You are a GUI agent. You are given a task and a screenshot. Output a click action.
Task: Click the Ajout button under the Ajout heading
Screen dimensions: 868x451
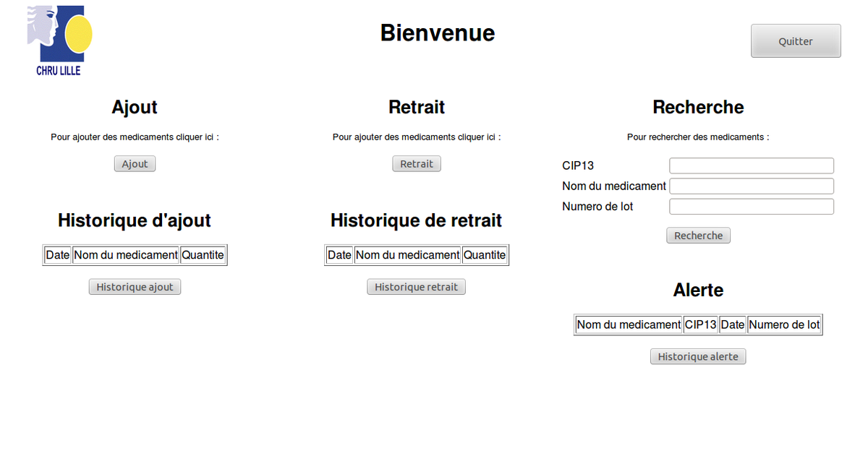[135, 164]
